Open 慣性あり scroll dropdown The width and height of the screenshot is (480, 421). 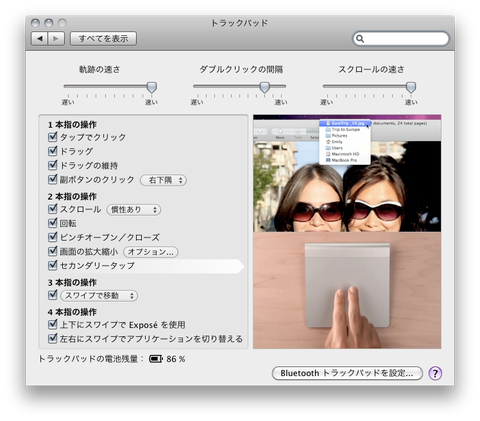click(133, 209)
